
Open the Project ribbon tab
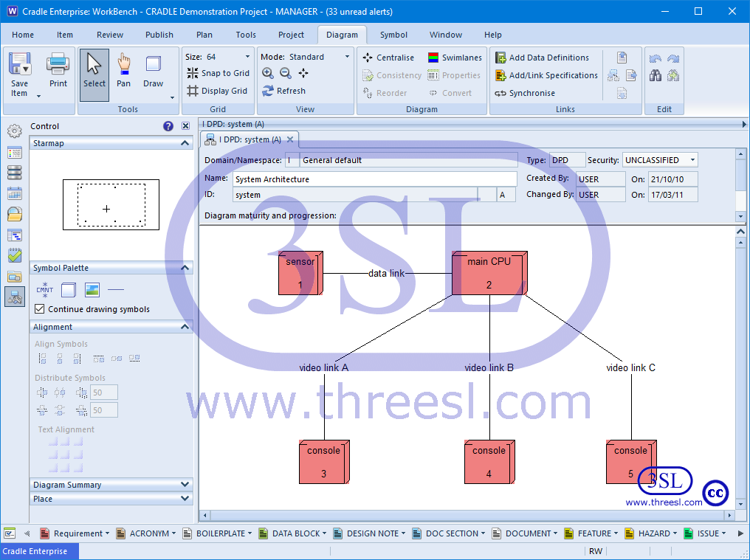pyautogui.click(x=291, y=35)
